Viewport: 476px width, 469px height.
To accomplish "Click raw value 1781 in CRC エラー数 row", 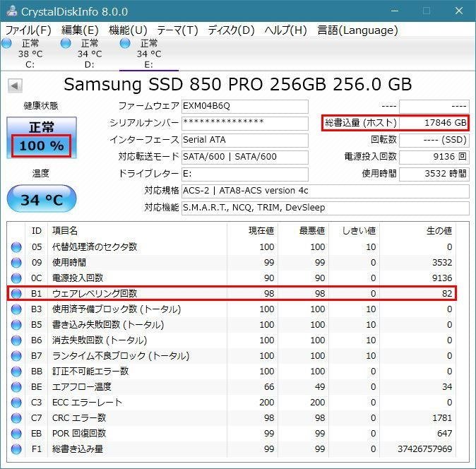I will (x=442, y=418).
